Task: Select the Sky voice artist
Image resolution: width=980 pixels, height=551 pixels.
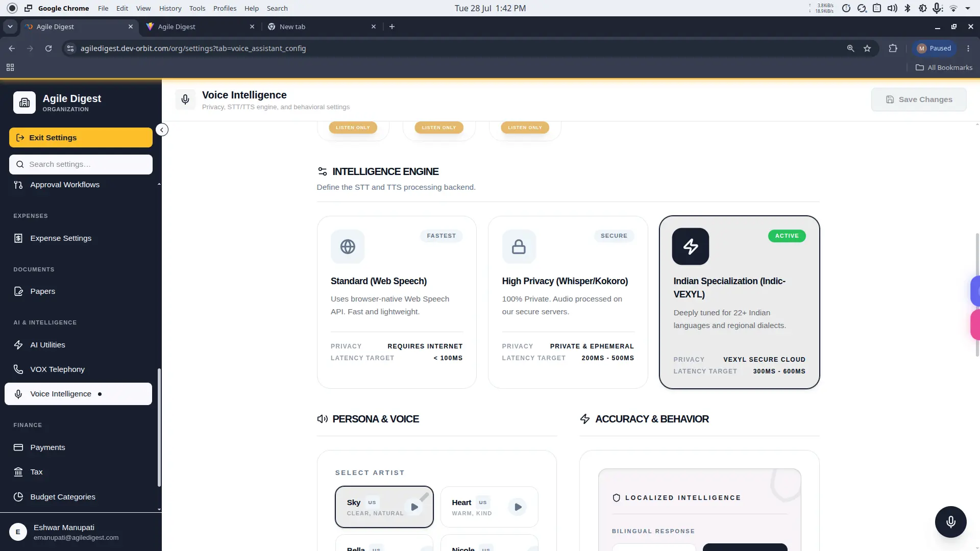Action: [384, 507]
